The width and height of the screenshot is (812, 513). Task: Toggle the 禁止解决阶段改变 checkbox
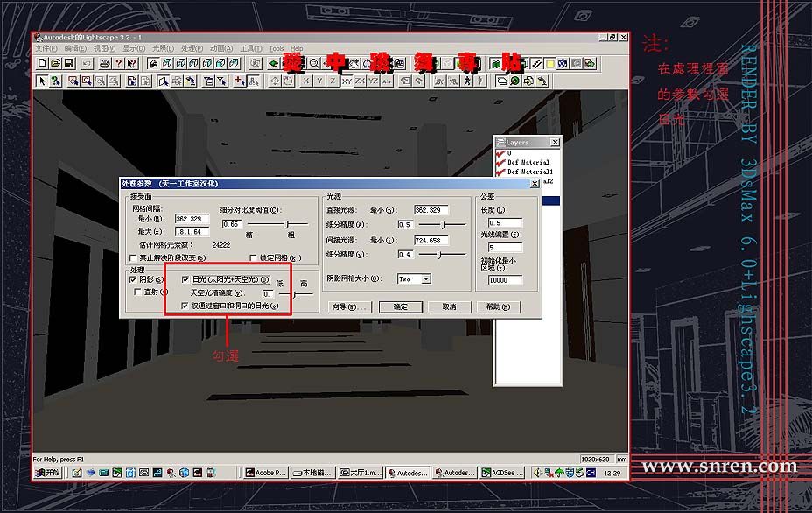click(x=133, y=257)
